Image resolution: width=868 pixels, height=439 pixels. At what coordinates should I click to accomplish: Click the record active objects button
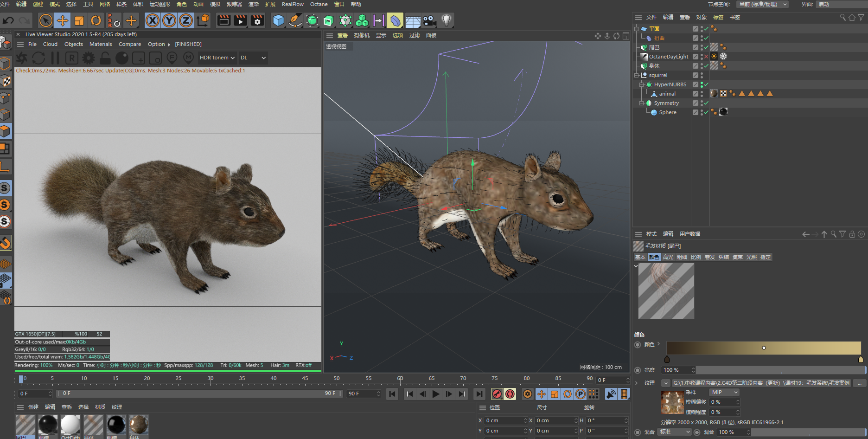pos(497,394)
